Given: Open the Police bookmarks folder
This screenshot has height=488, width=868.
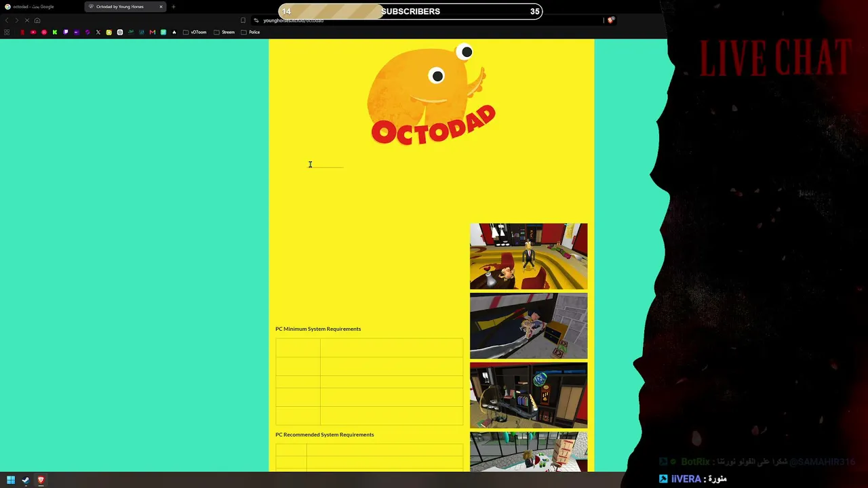Looking at the screenshot, I should [250, 32].
